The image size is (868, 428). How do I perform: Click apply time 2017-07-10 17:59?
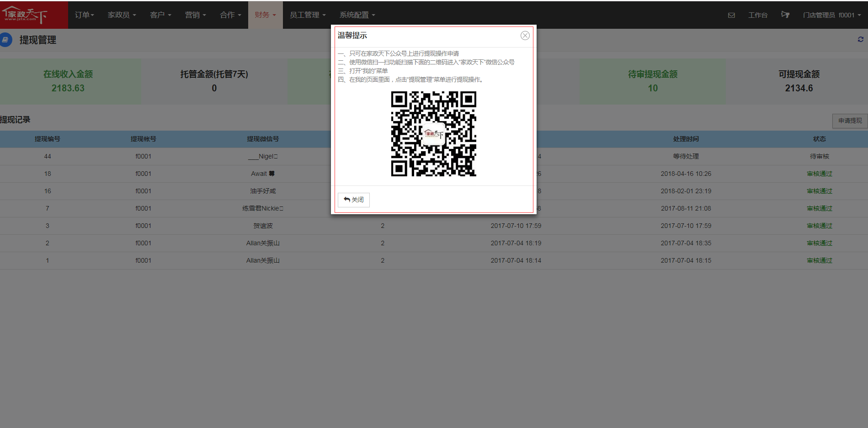coord(516,226)
